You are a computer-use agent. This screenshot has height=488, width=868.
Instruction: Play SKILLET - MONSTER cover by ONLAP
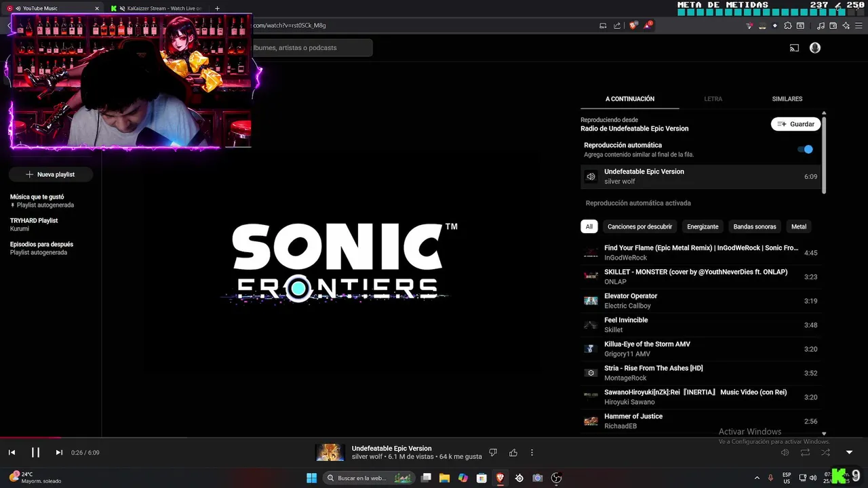(701, 277)
